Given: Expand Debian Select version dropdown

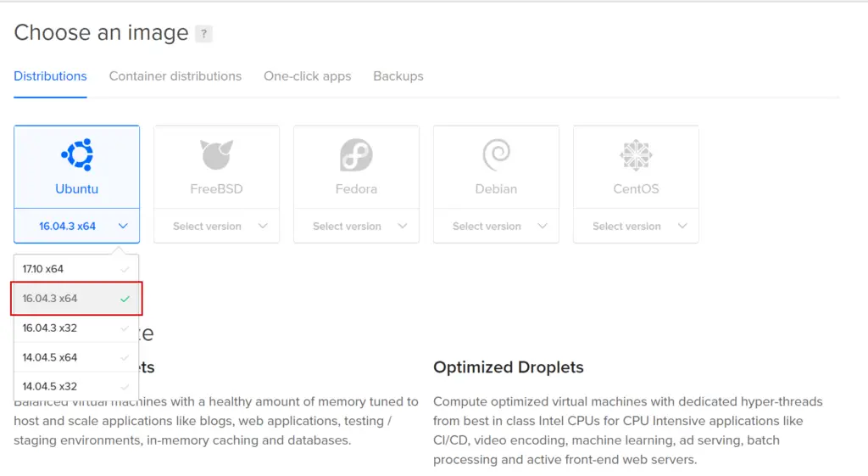Looking at the screenshot, I should [496, 226].
